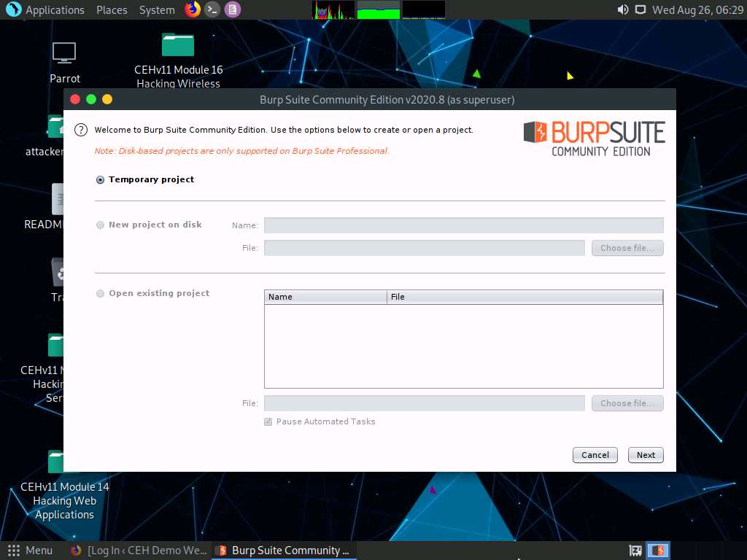Open the CPU usage monitor graph in the panel

[332, 9]
